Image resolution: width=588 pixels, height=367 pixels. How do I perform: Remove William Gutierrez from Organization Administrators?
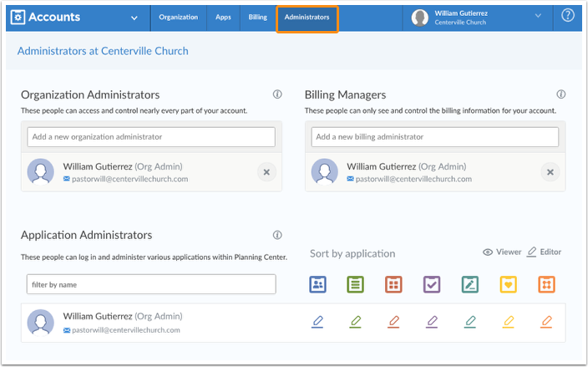(x=266, y=172)
